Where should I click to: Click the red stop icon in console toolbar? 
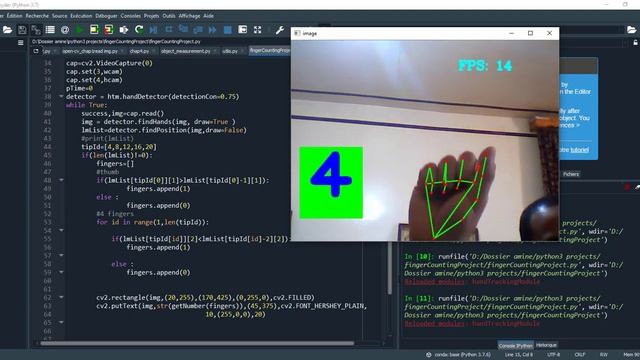(627, 187)
